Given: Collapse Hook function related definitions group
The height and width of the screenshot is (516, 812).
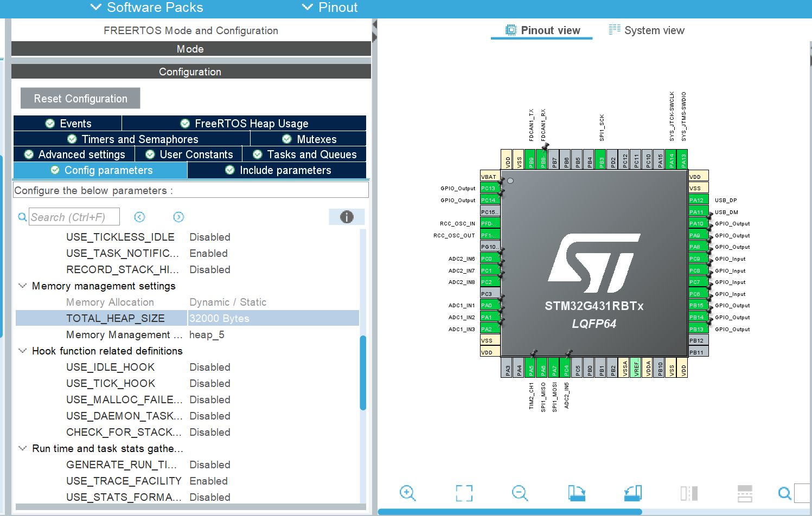Looking at the screenshot, I should tap(22, 351).
